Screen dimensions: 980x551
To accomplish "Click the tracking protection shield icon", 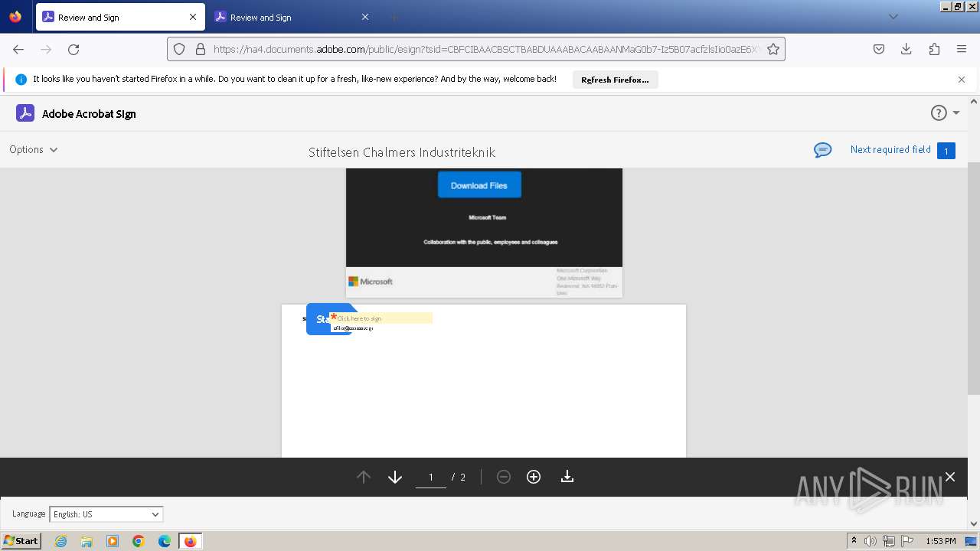I will click(x=179, y=49).
